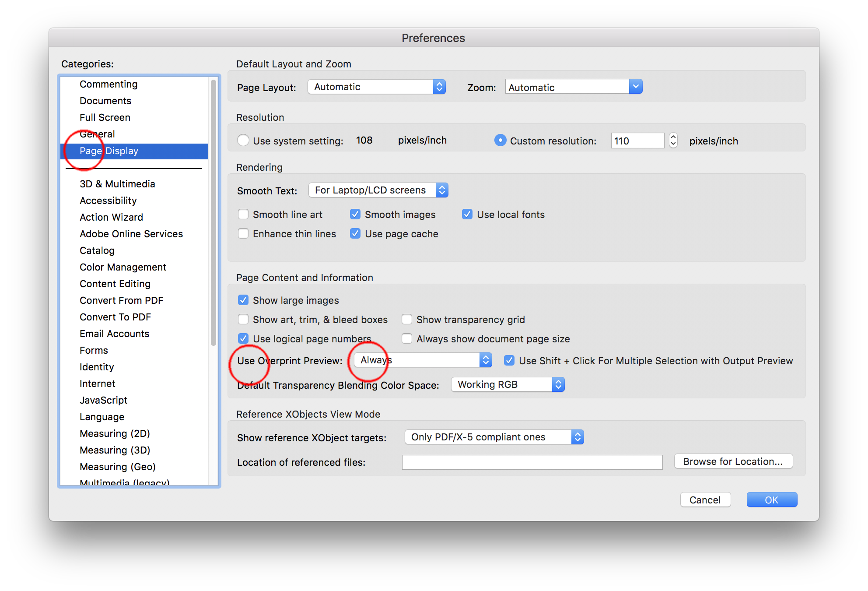Check "Show art, trim, & bleed boxes"

tap(244, 319)
